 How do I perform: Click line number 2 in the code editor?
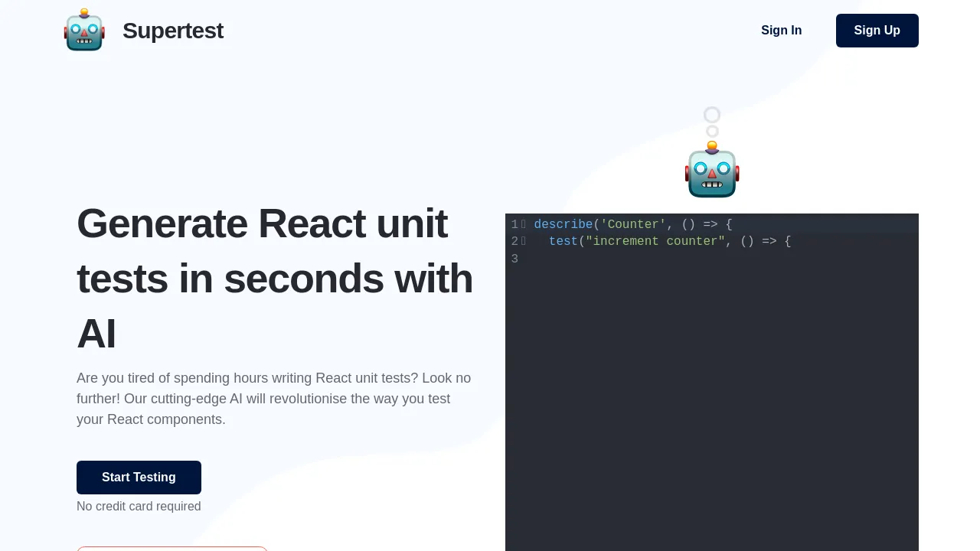(x=513, y=241)
